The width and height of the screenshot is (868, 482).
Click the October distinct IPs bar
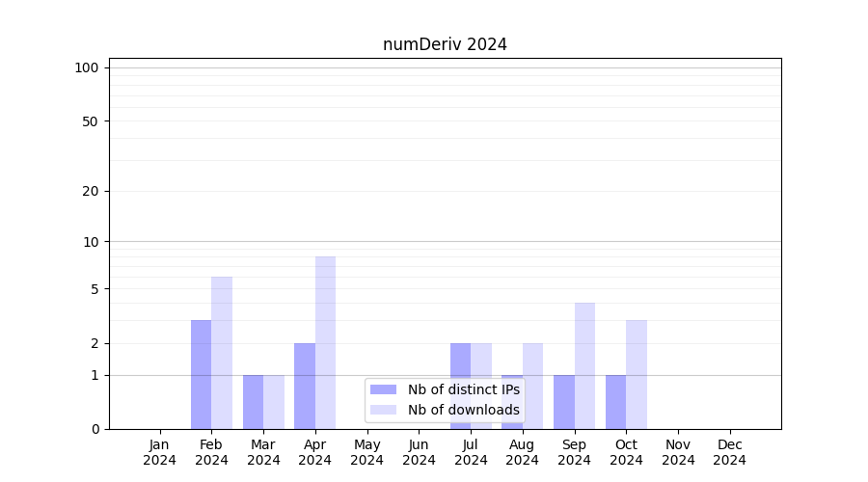tap(615, 402)
